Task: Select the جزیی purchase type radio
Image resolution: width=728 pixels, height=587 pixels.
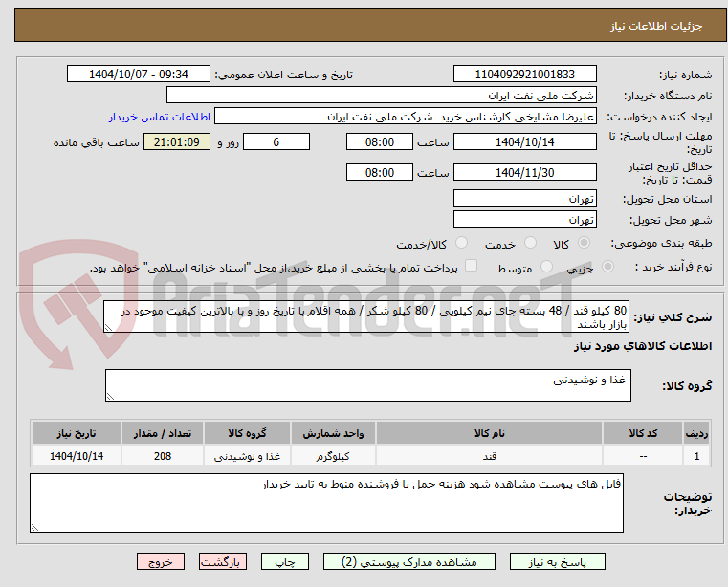Action: pyautogui.click(x=607, y=266)
